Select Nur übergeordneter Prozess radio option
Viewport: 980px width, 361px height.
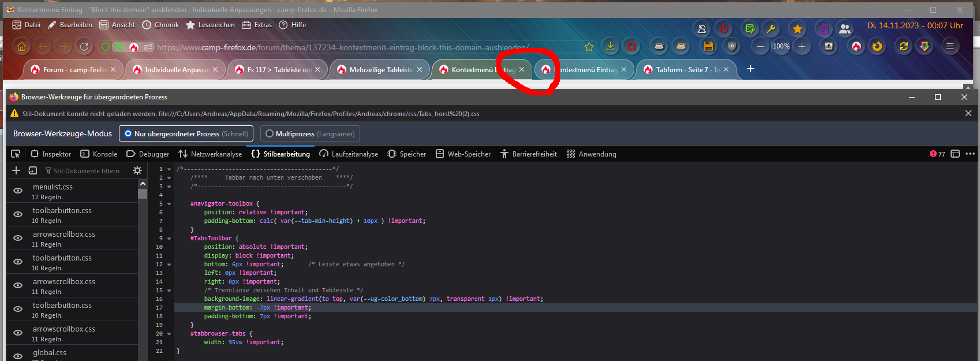pyautogui.click(x=128, y=133)
